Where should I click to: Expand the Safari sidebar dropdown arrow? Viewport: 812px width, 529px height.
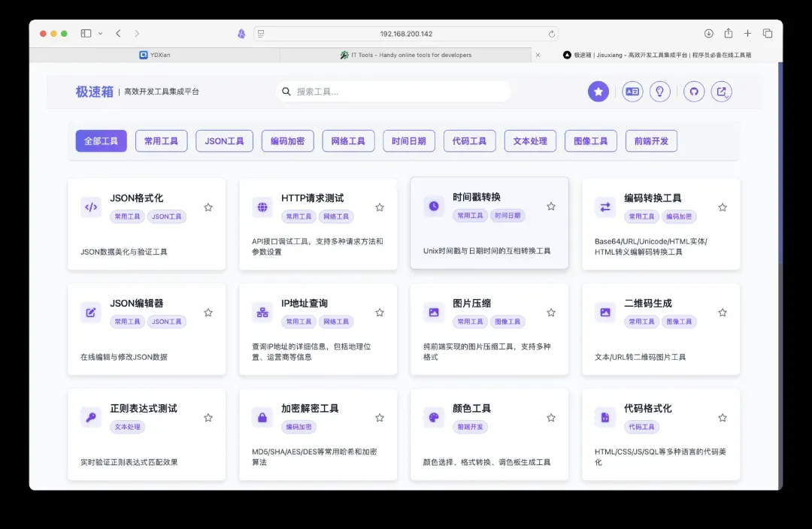(98, 34)
